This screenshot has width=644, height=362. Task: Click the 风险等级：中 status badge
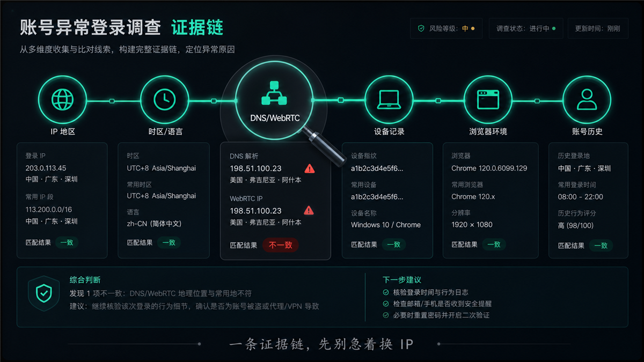point(446,28)
